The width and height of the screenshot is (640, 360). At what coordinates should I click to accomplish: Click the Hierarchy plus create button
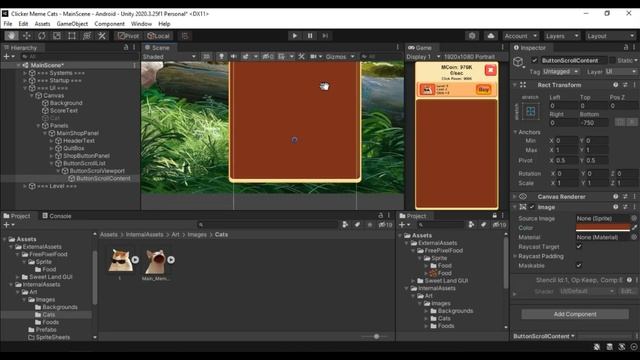(8, 56)
